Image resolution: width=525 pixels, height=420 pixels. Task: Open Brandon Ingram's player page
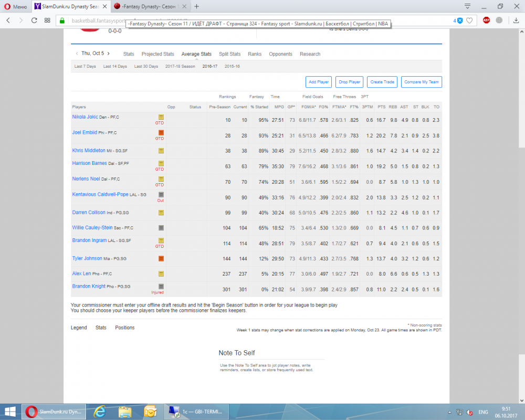88,240
